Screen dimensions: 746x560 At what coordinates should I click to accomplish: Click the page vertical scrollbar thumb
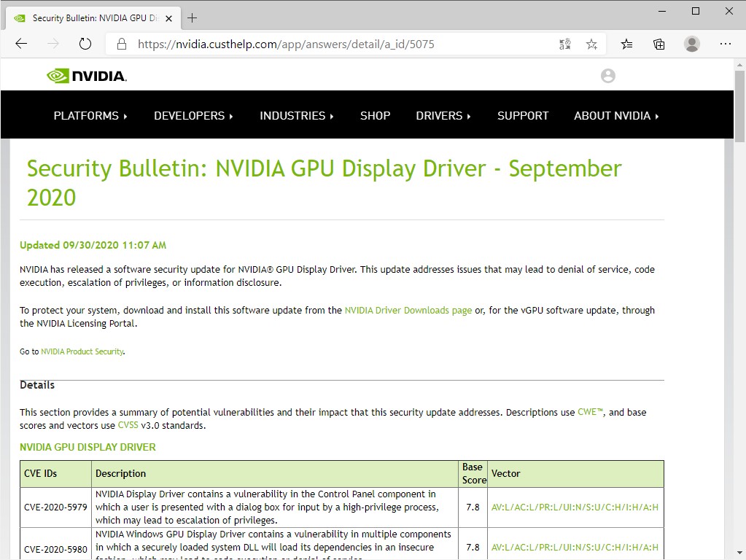[x=739, y=106]
